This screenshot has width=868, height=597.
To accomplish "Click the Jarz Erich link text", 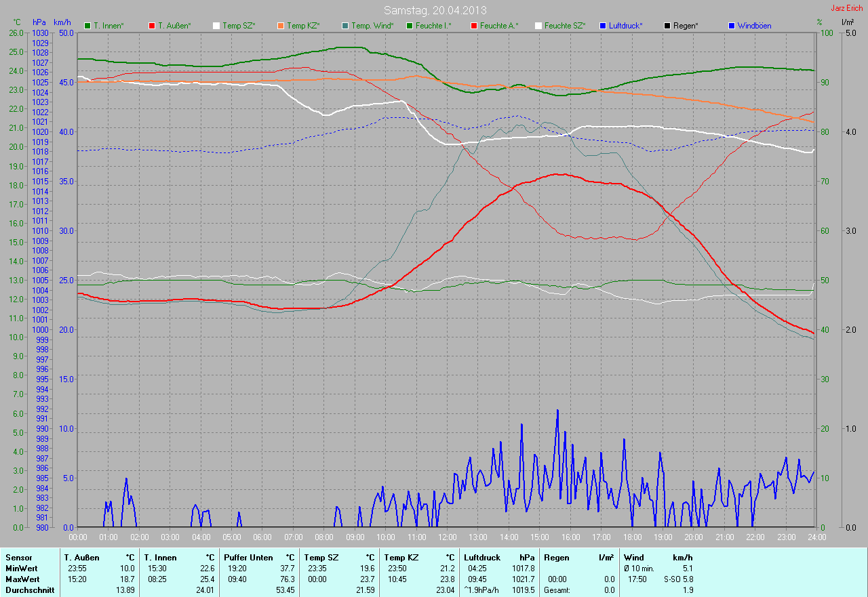I will 847,8.
